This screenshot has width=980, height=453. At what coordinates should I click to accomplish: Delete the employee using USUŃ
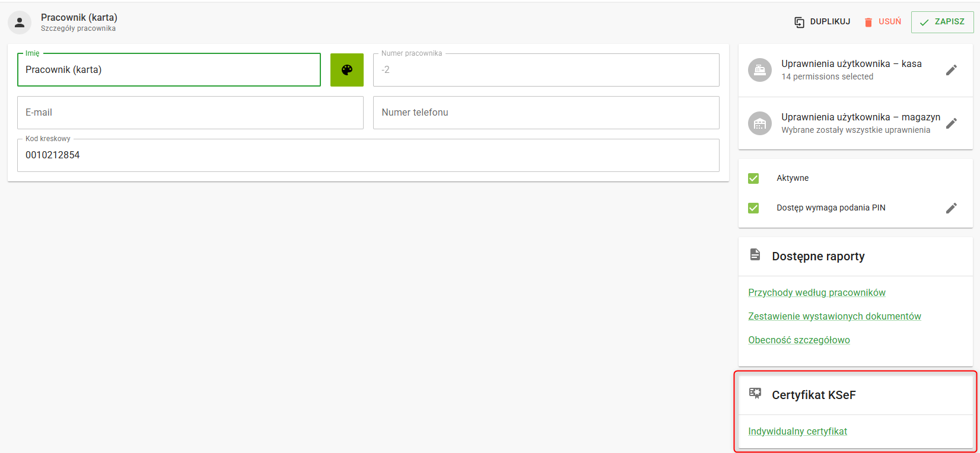[883, 22]
